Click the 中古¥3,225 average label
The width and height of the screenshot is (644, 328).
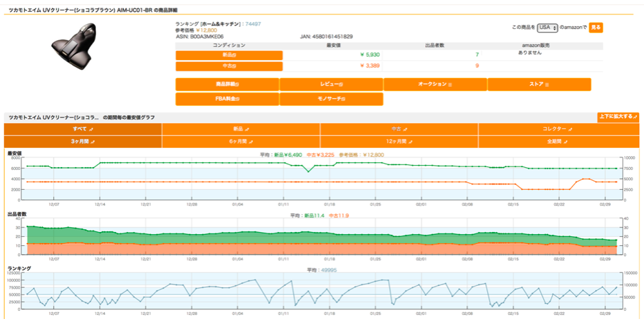321,155
